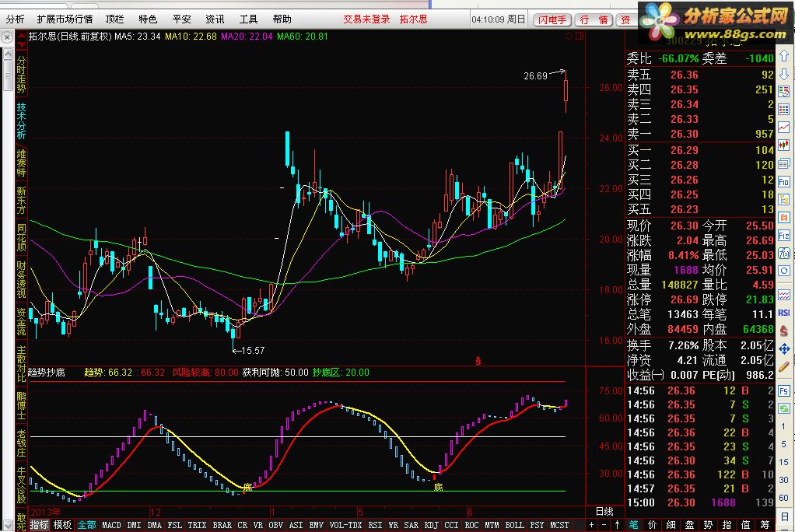
Task: Select the pencil drawing tool icon
Action: pos(784,366)
